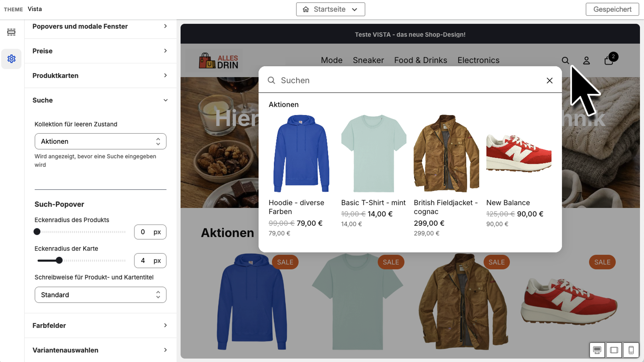Select the theme settings gear icon
The height and width of the screenshot is (362, 644).
[11, 59]
